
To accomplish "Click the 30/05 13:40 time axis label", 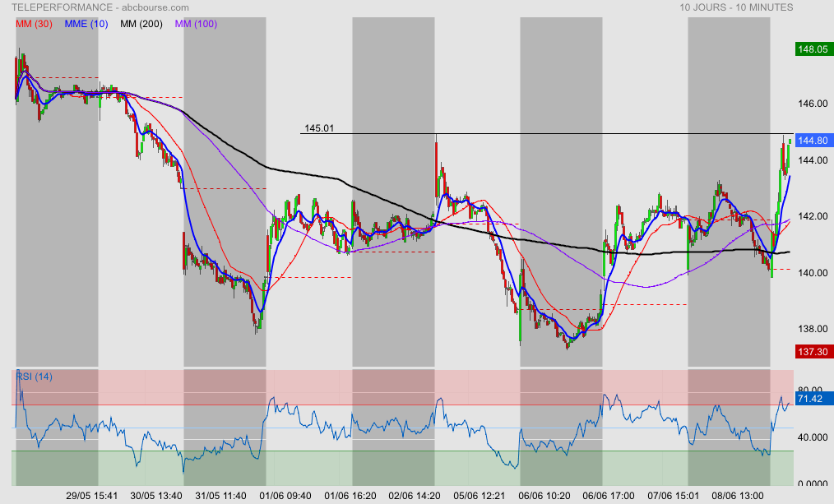I will pyautogui.click(x=156, y=496).
